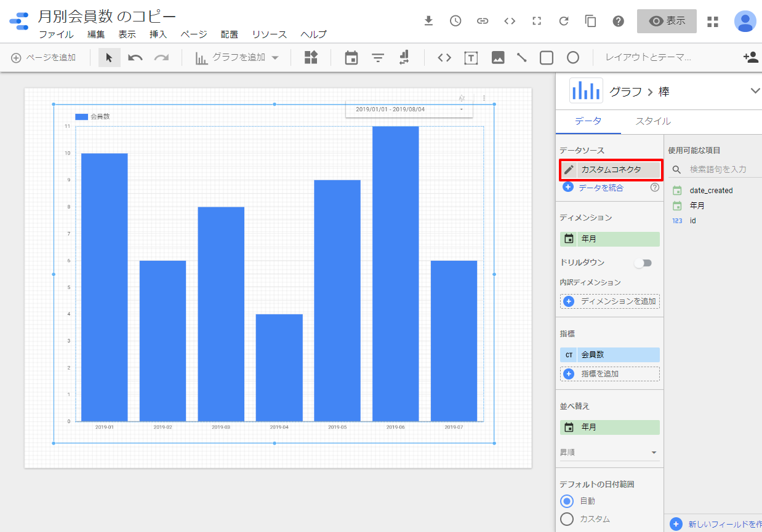
Task: Click the refresh data icon
Action: tap(564, 21)
